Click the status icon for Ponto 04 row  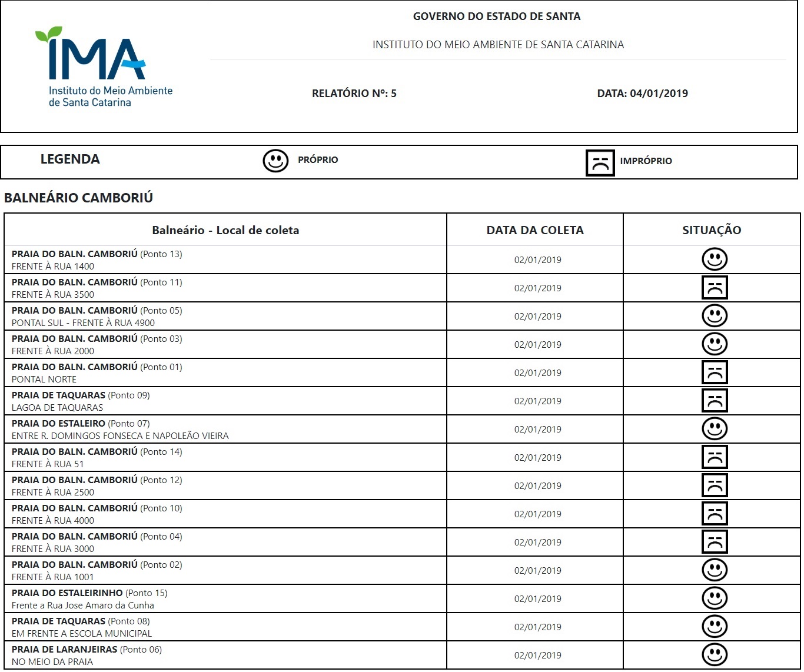[x=715, y=542]
